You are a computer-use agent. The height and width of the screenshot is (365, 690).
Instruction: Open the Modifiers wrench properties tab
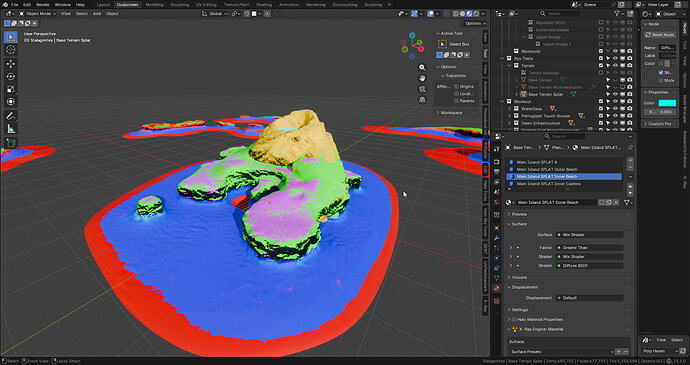tap(497, 238)
